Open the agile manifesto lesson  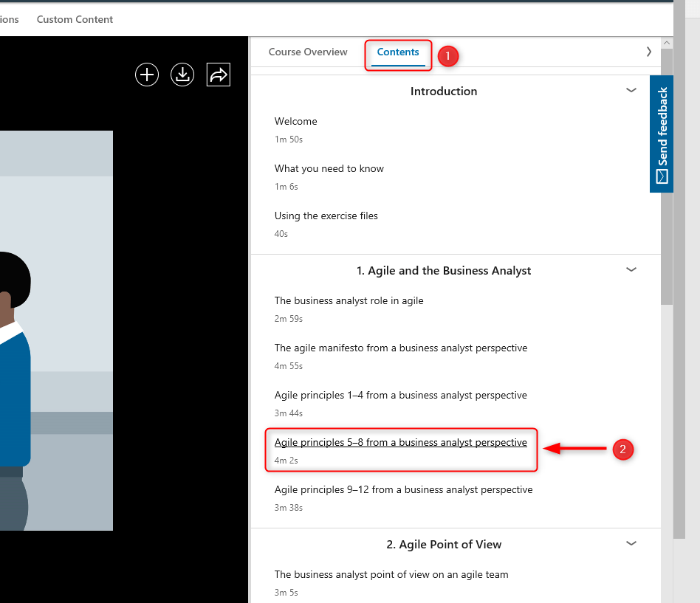[x=400, y=348]
